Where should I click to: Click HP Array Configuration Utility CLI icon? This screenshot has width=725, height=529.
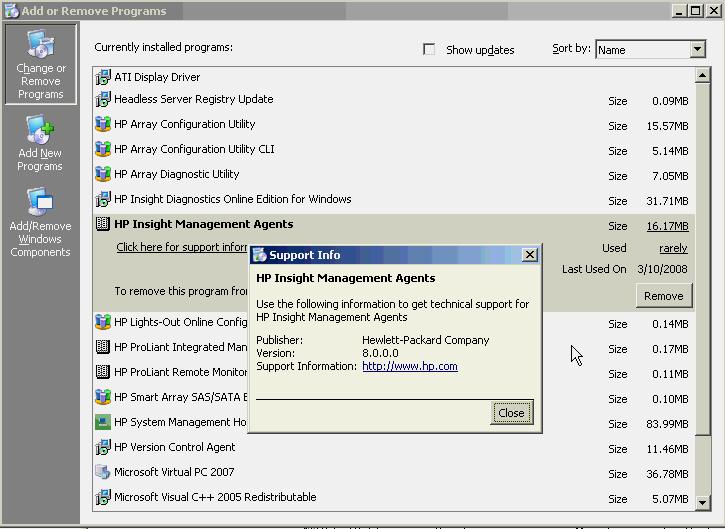[x=103, y=149]
